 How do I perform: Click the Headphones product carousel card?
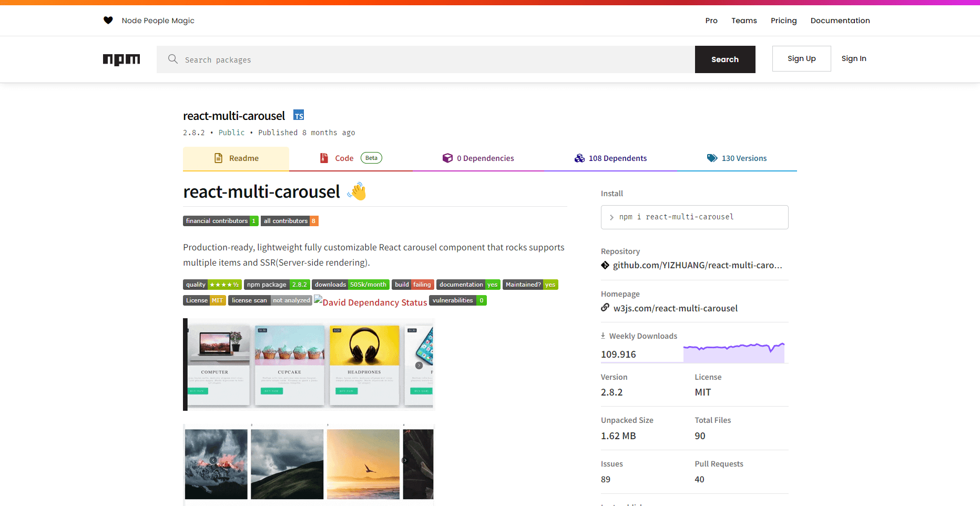point(364,365)
